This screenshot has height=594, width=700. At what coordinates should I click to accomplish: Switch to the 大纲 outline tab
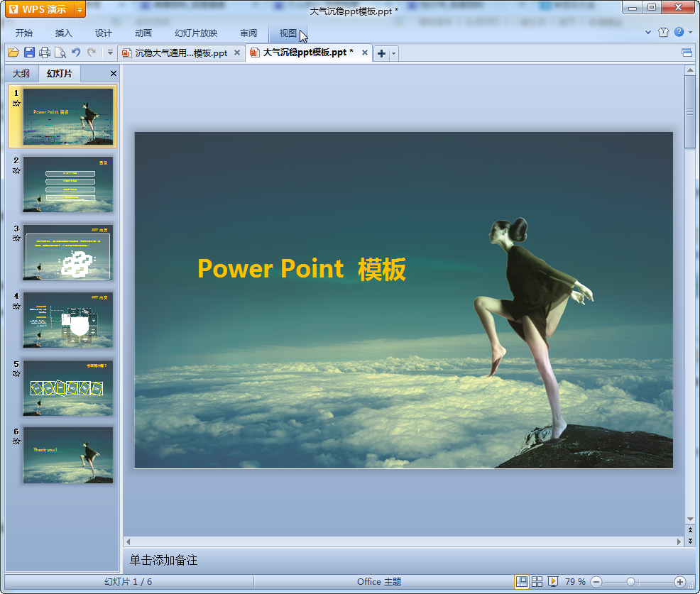pos(21,74)
